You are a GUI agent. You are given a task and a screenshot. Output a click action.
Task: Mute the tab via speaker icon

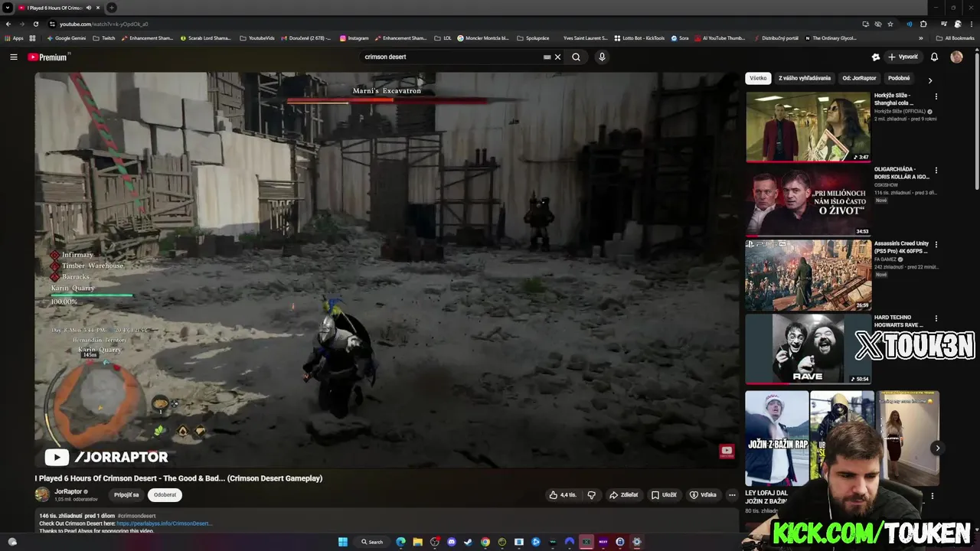[89, 8]
